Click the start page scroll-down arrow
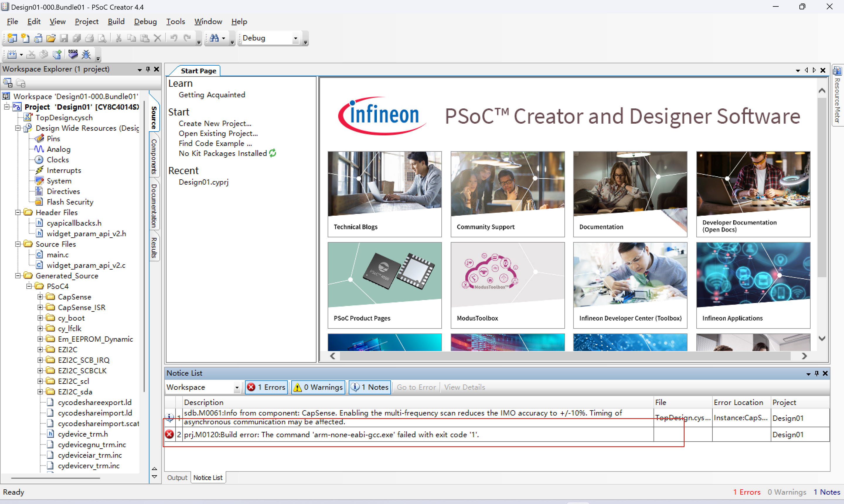Viewport: 844px width, 504px height. 822,338
